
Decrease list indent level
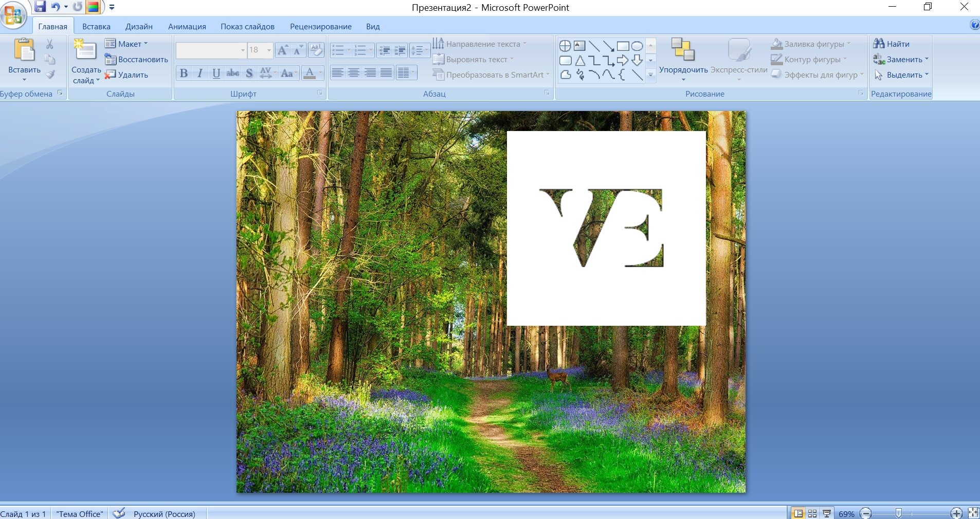[385, 50]
